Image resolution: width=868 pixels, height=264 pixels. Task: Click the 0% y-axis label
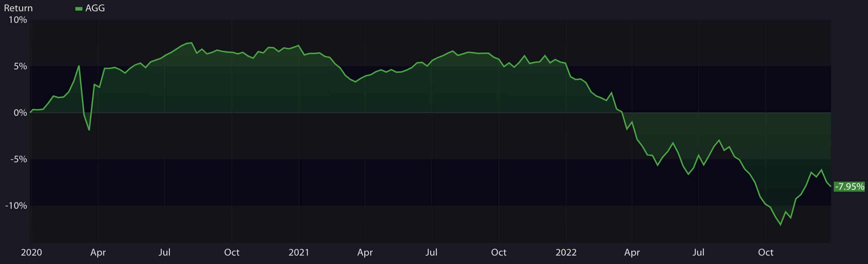pos(20,113)
